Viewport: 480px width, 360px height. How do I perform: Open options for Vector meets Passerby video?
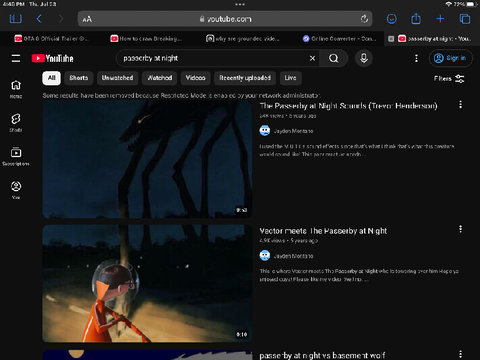[460, 229]
